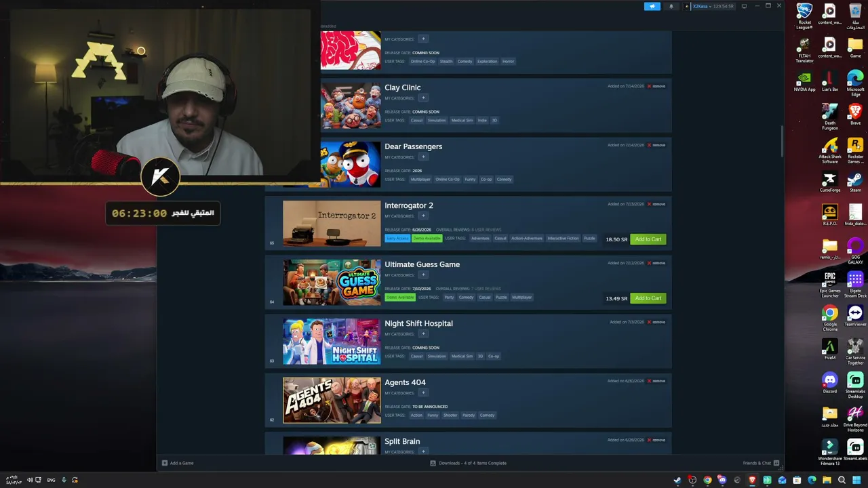This screenshot has height=488, width=868.
Task: Open the Clay Clinic title link
Action: click(x=403, y=87)
